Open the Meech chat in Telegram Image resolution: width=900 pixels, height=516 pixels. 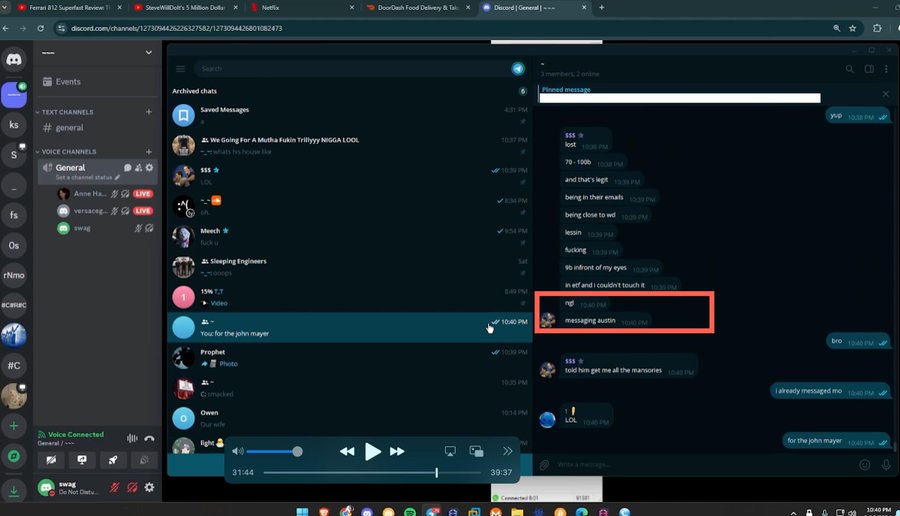(350, 236)
